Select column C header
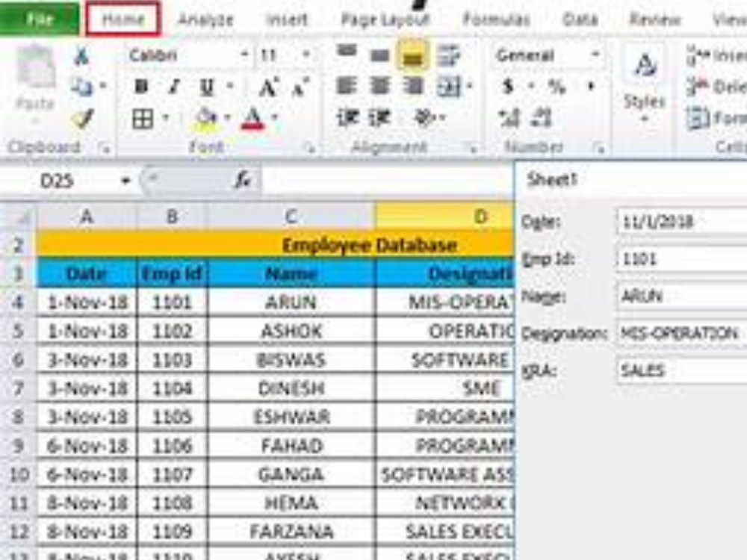 [x=291, y=217]
